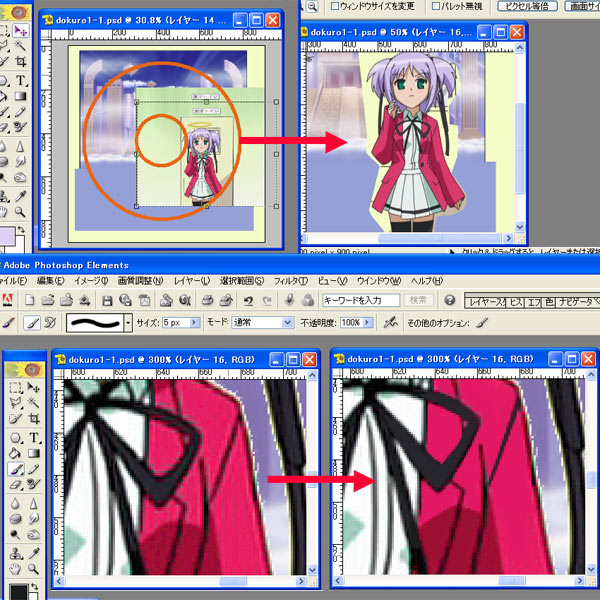Viewport: 600px width, 600px height.
Task: Click scroll-down arrow in the 50% window
Action: pyautogui.click(x=519, y=227)
